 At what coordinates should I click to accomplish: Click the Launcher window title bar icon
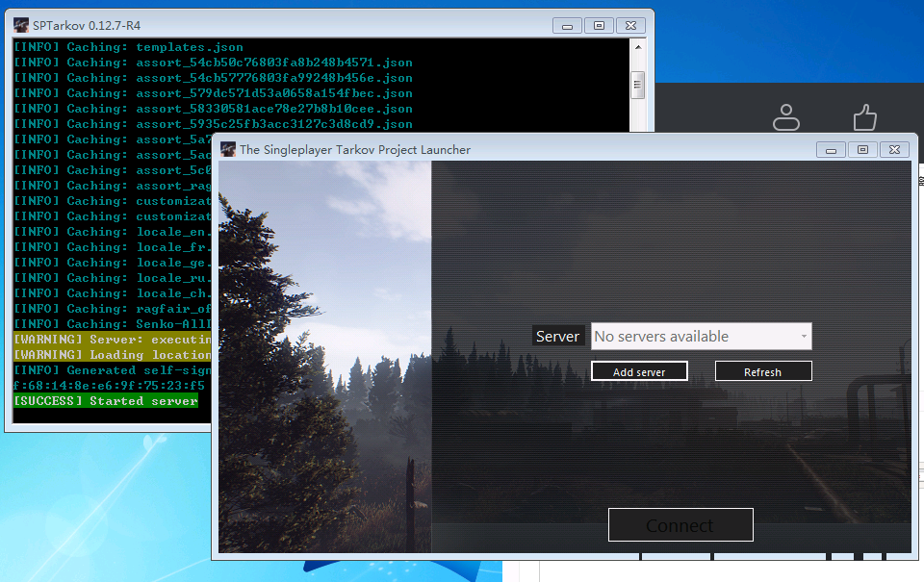[228, 150]
